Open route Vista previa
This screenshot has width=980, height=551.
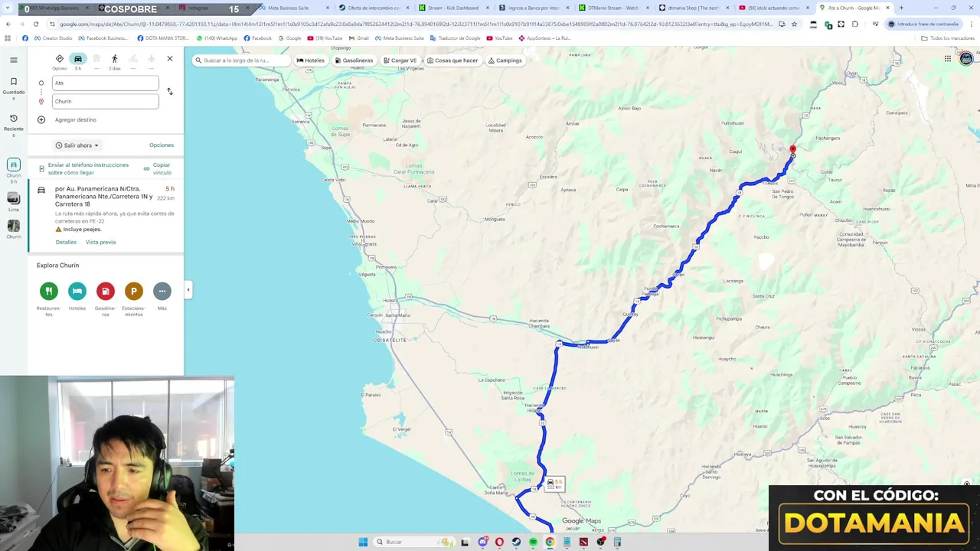click(100, 243)
